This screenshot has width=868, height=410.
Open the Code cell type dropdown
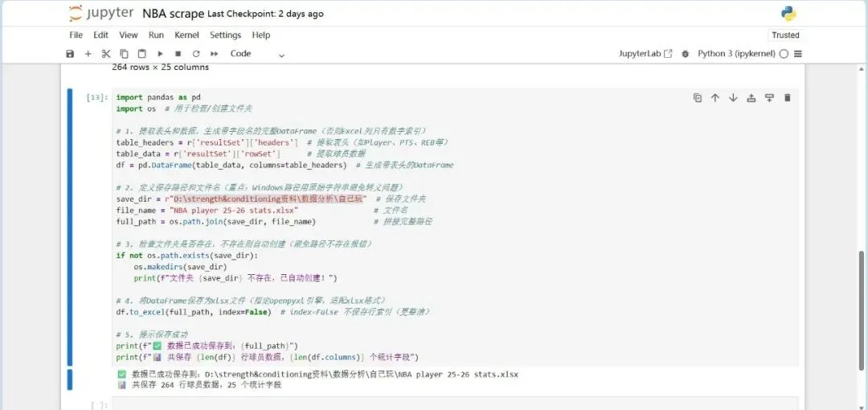click(x=257, y=54)
